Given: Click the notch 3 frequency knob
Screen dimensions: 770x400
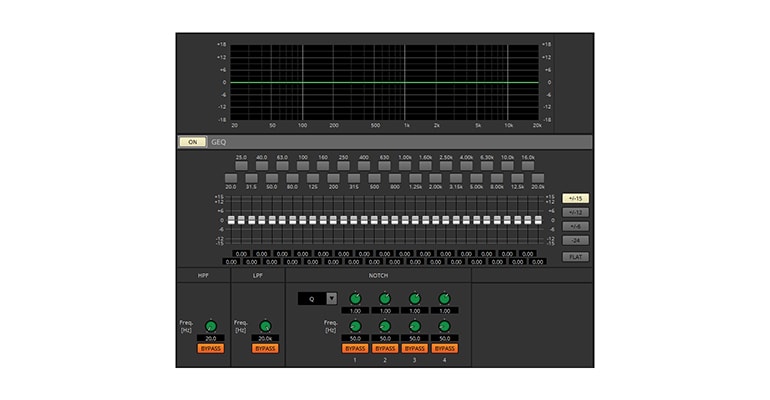Looking at the screenshot, I should 414,326.
